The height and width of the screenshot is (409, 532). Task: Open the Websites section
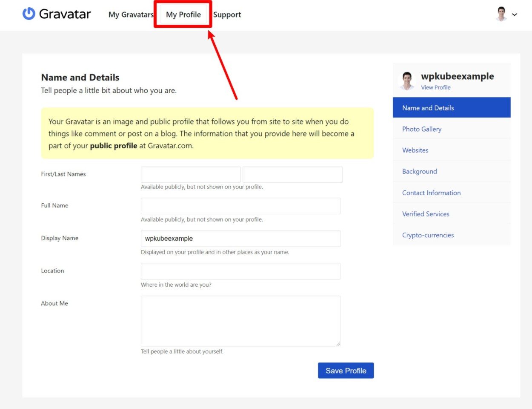(x=452, y=150)
